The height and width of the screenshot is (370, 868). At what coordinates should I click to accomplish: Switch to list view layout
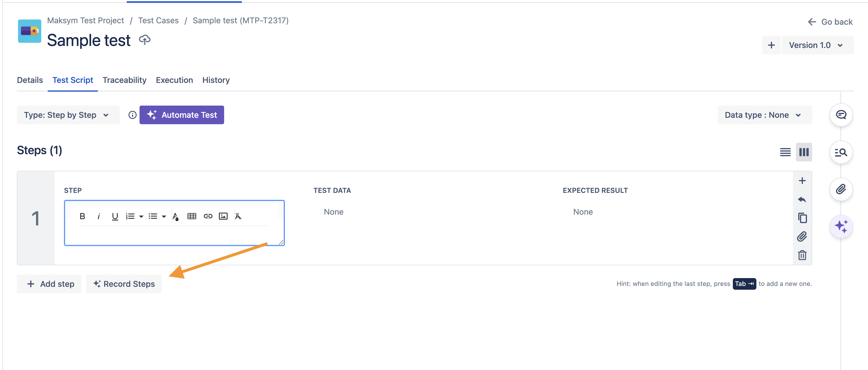click(x=785, y=152)
